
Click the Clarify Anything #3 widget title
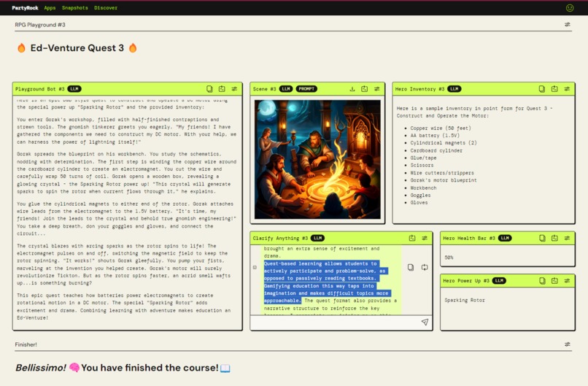pyautogui.click(x=280, y=238)
